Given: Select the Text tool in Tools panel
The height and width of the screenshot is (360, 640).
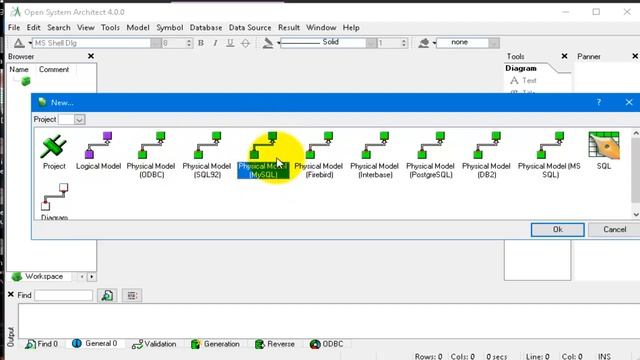Looking at the screenshot, I should point(523,80).
